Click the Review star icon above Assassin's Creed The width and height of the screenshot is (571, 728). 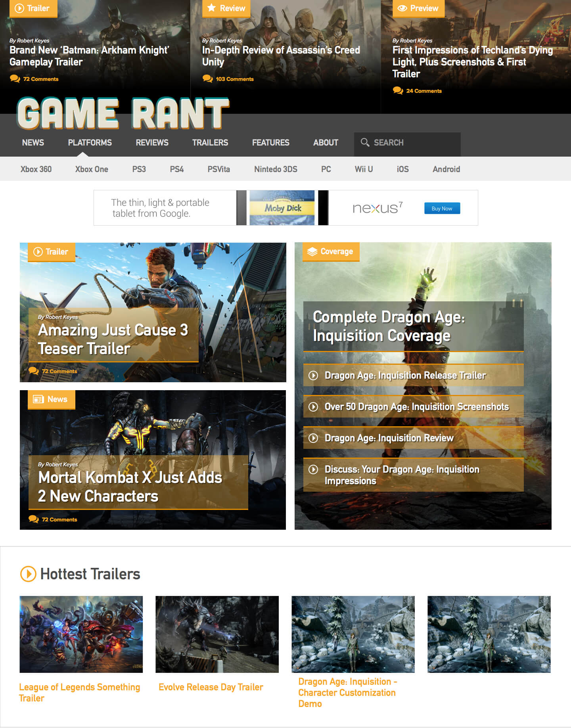[212, 8]
